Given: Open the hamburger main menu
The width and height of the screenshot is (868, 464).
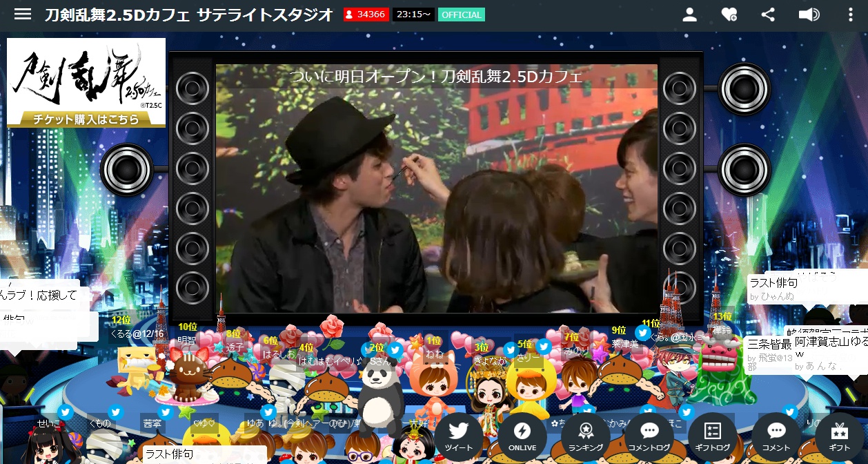Looking at the screenshot, I should tap(23, 14).
